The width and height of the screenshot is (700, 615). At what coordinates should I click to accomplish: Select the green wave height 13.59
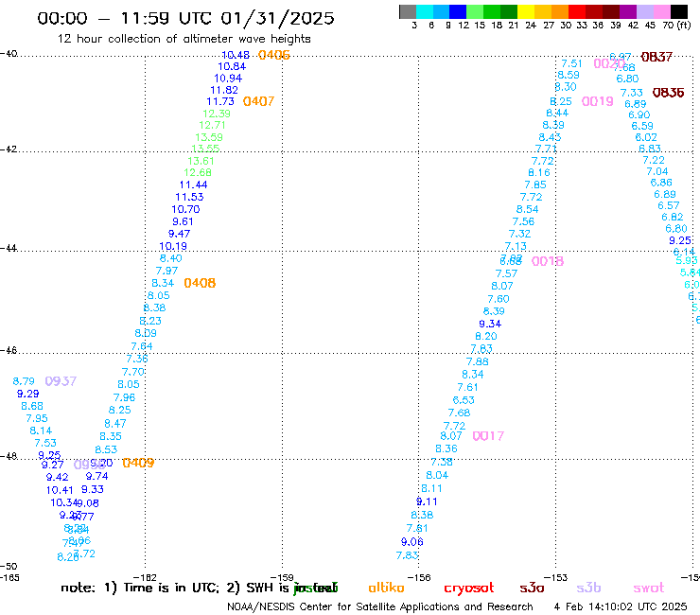click(209, 137)
